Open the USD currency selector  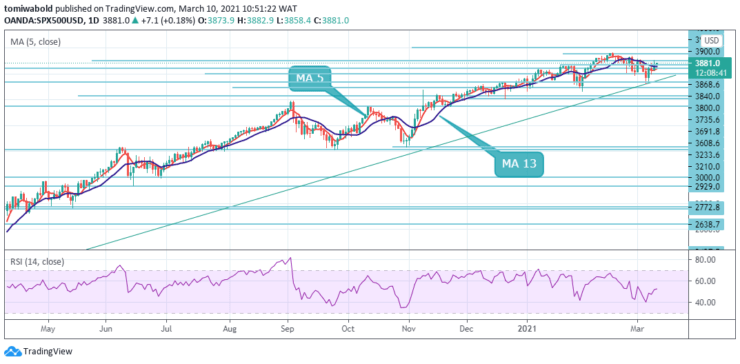711,40
